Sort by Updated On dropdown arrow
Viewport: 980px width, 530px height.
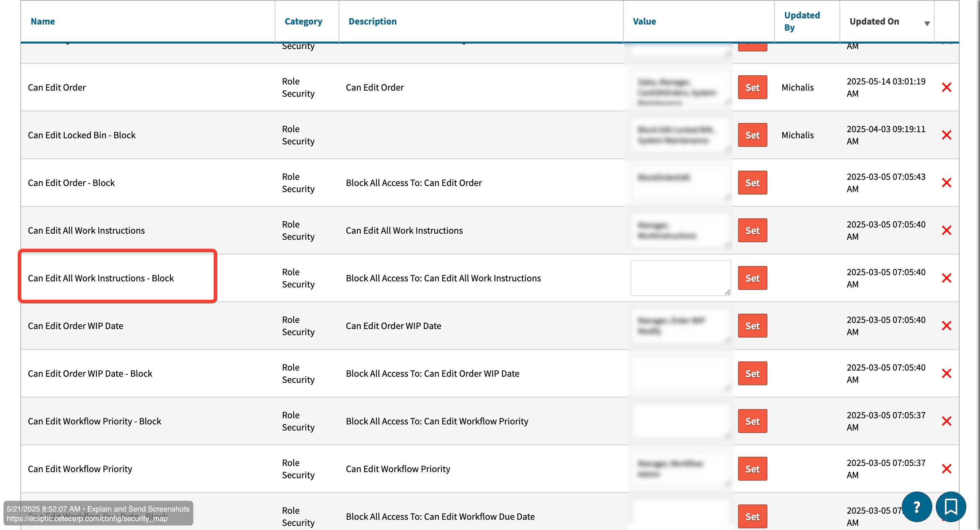927,23
